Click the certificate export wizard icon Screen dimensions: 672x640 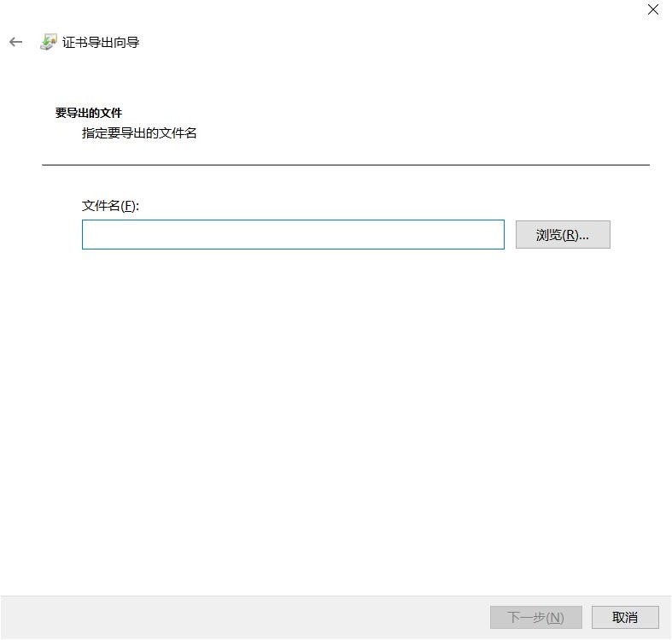(x=49, y=42)
